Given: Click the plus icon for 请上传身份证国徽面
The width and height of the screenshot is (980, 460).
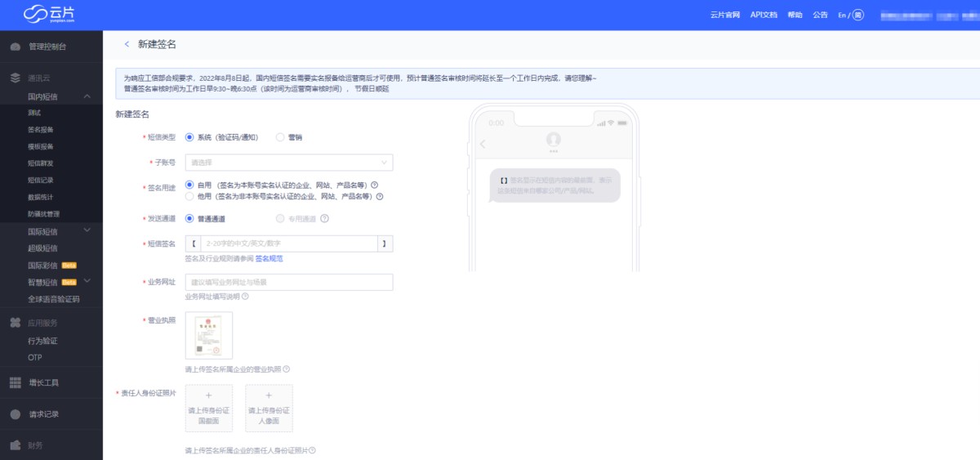Looking at the screenshot, I should 208,395.
